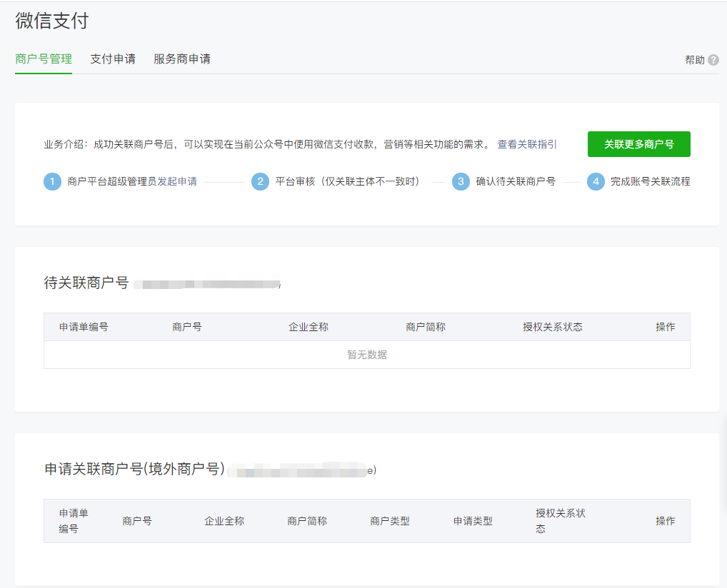
Task: Select the 平台审核（仅关联主体不一致时） step text
Action: (347, 181)
